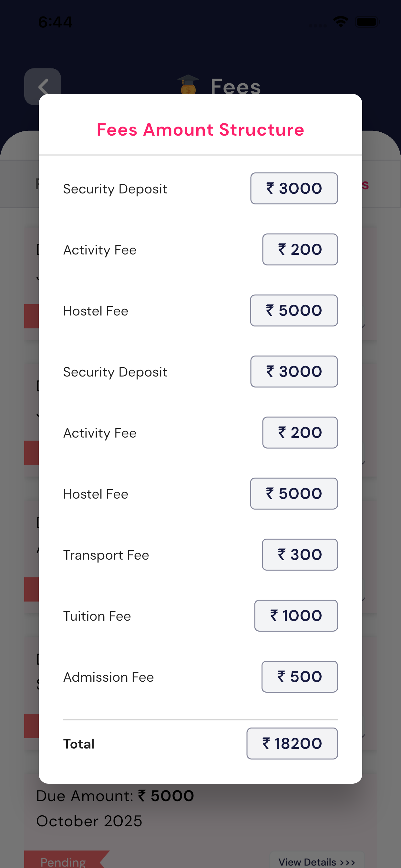Click the Admission Fee label

[108, 677]
